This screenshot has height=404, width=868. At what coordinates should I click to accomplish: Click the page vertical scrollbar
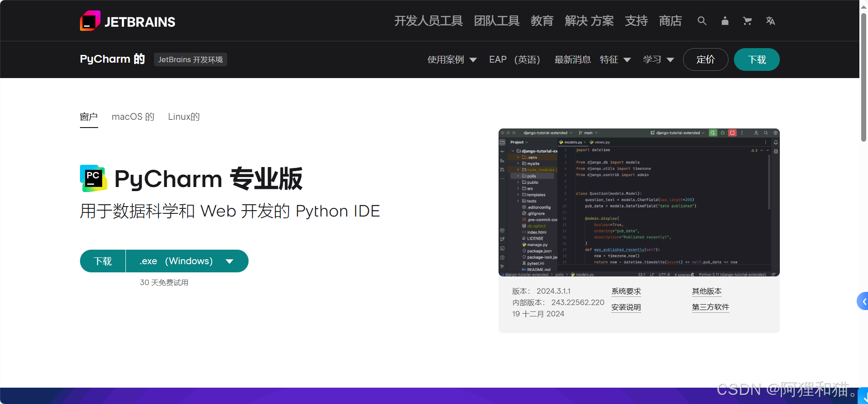click(x=863, y=77)
